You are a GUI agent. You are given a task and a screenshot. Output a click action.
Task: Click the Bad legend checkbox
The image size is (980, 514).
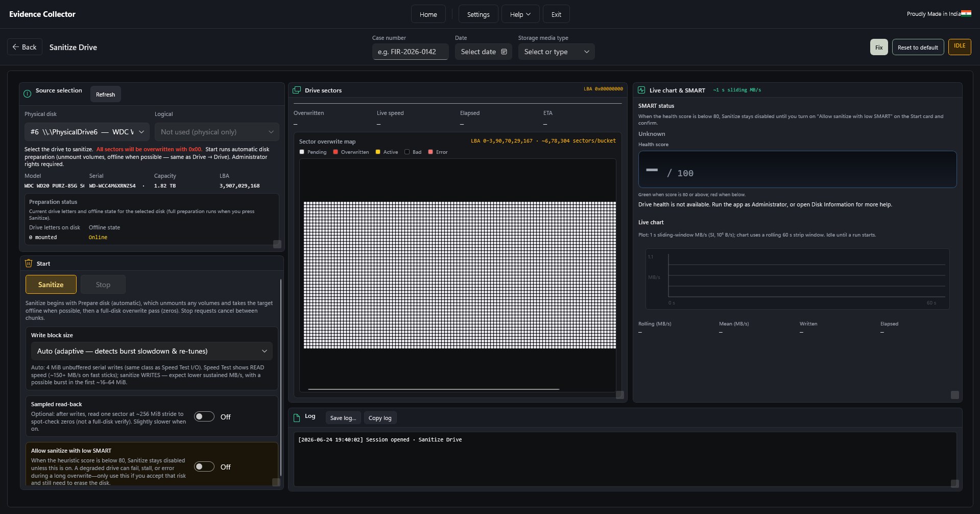[407, 152]
